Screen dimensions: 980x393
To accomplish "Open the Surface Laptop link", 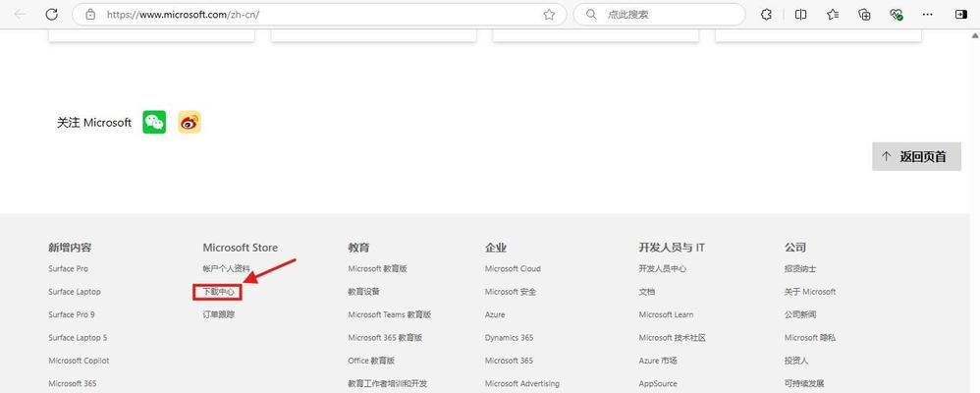I will (x=75, y=292).
